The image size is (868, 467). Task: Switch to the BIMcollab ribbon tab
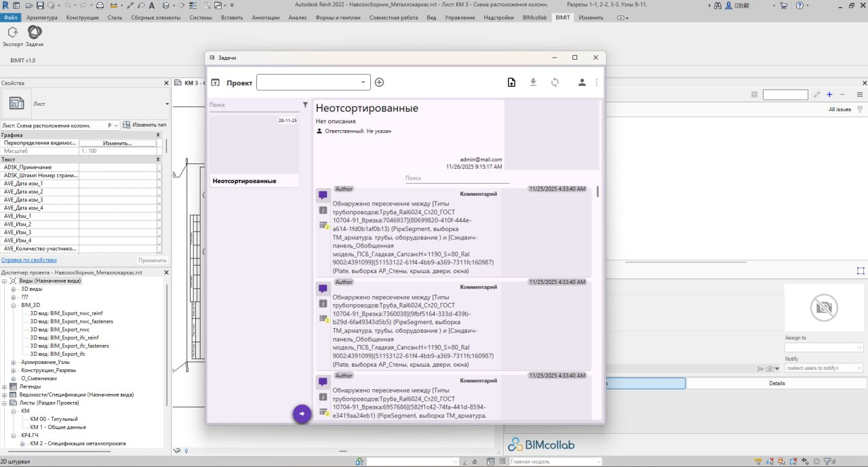tap(534, 18)
